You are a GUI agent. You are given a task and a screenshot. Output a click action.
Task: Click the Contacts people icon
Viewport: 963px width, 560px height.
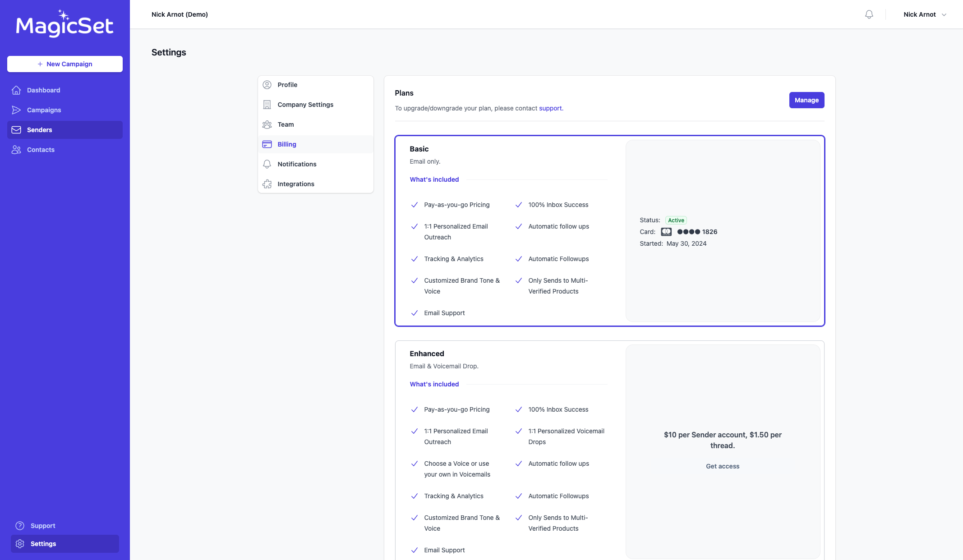16,150
